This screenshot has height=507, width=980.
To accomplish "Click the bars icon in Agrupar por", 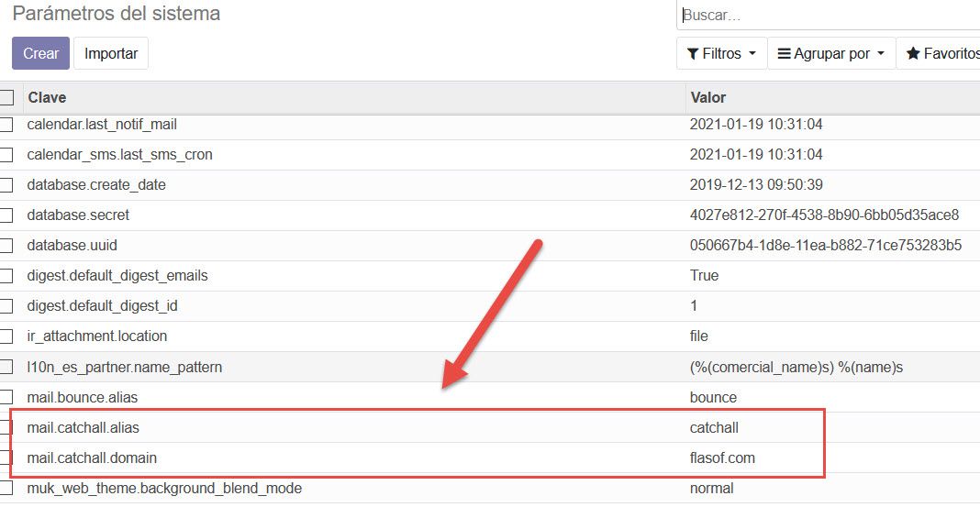I will click(x=785, y=53).
